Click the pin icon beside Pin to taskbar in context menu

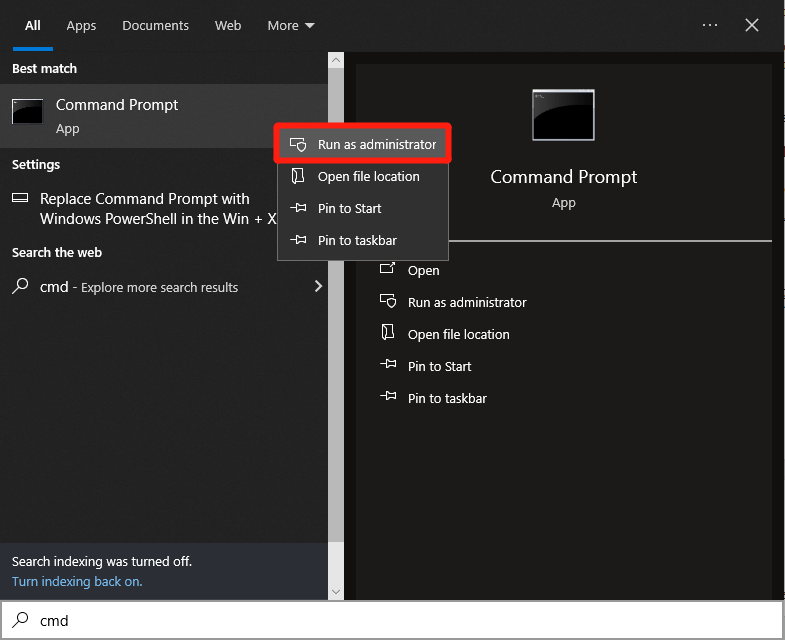pos(298,240)
